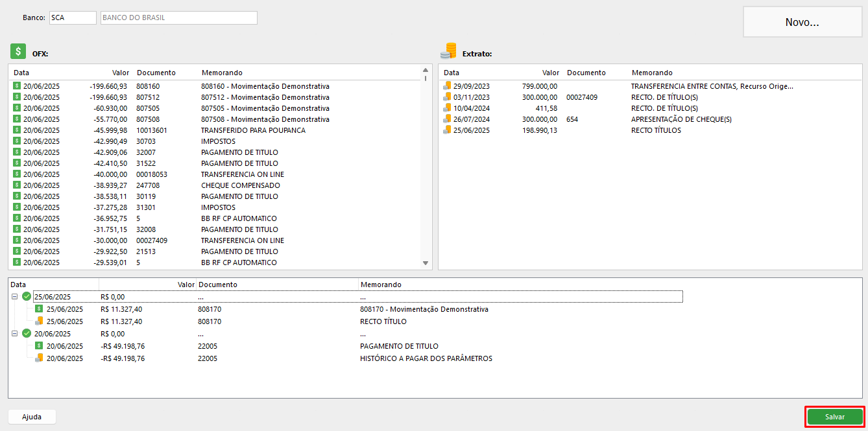868x431 pixels.
Task: Click the OFX list scroll-down arrow
Action: [x=426, y=263]
